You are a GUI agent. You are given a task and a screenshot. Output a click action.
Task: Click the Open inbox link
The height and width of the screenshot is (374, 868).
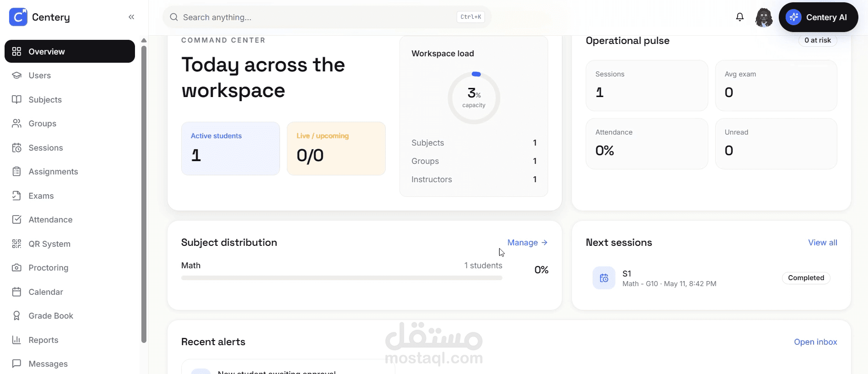pyautogui.click(x=815, y=341)
